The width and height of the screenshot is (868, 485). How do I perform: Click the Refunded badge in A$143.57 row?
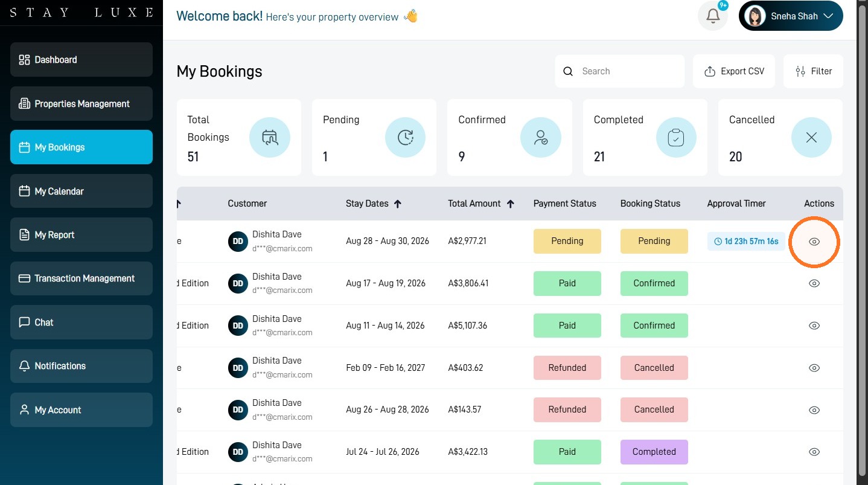click(567, 410)
